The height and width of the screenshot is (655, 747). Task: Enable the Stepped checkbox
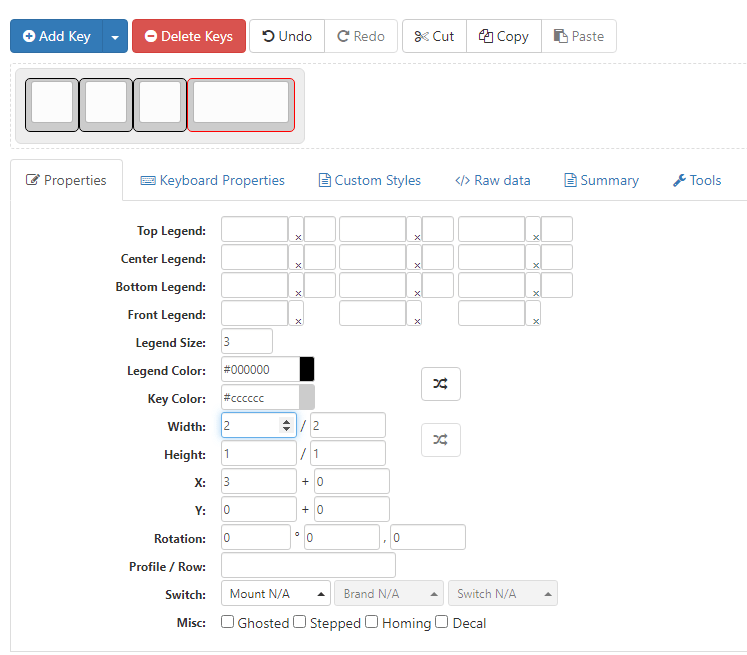(x=300, y=622)
